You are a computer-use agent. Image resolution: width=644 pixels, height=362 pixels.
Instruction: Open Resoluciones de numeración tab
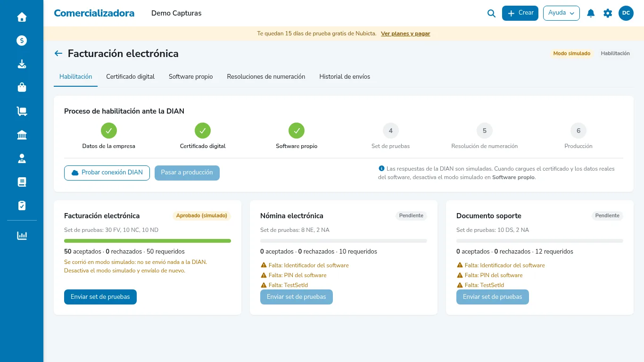point(266,77)
